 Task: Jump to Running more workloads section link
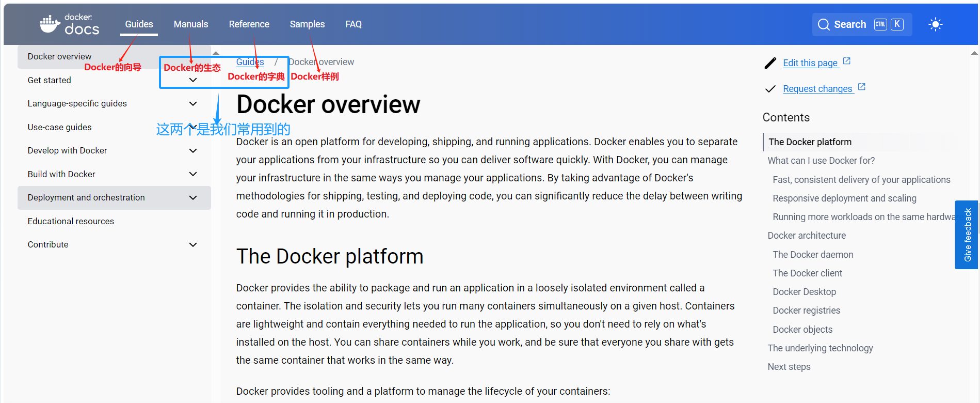[x=863, y=217]
